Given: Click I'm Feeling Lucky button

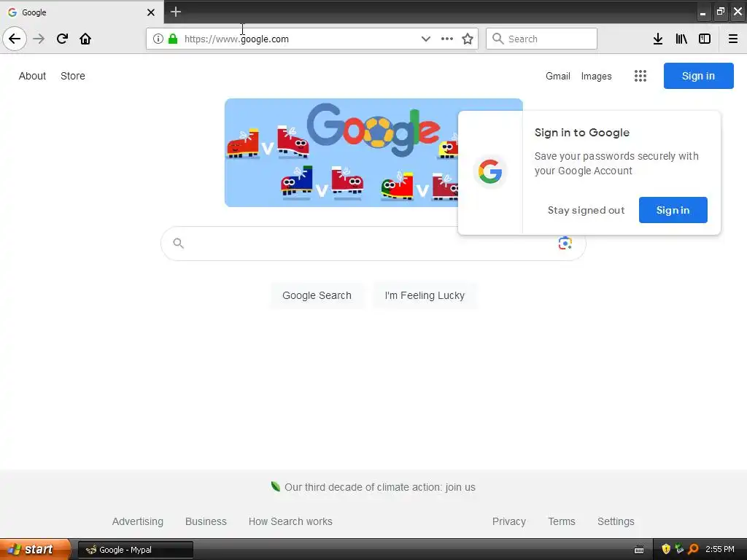Looking at the screenshot, I should [x=425, y=295].
